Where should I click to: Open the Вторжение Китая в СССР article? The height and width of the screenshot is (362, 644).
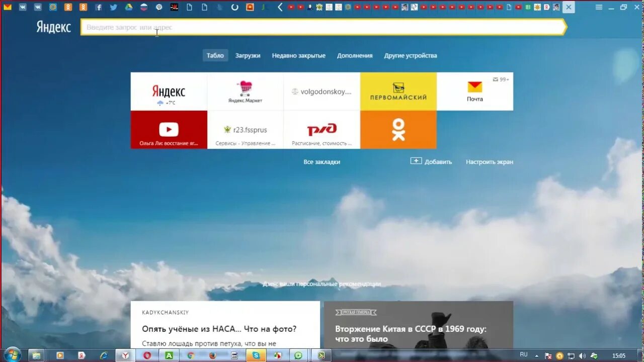click(411, 334)
